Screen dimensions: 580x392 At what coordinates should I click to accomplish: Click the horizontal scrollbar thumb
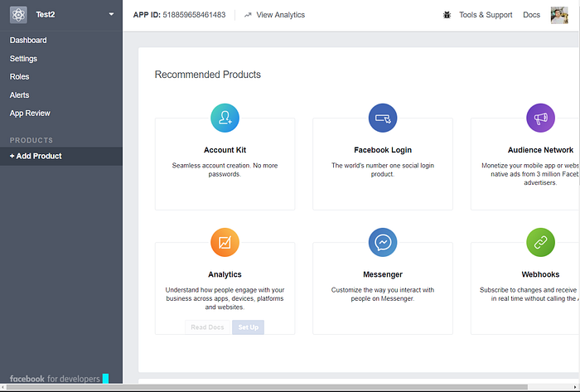(267, 387)
